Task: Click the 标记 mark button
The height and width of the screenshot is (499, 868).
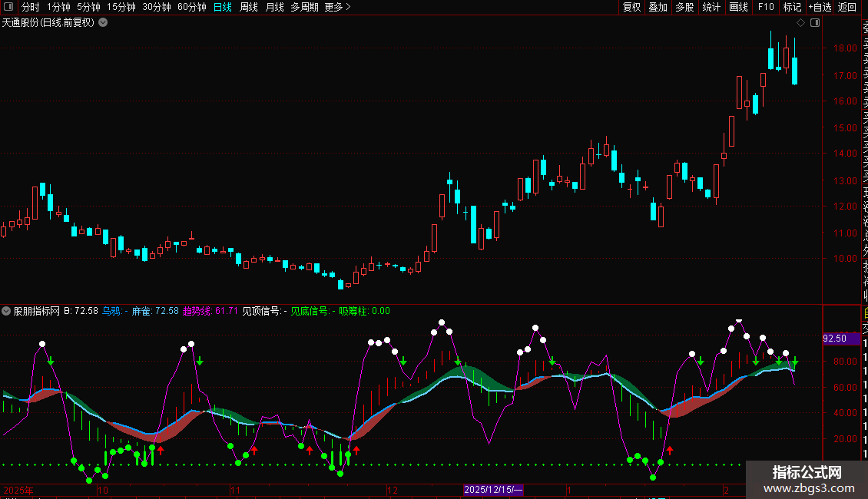Action: click(x=792, y=7)
